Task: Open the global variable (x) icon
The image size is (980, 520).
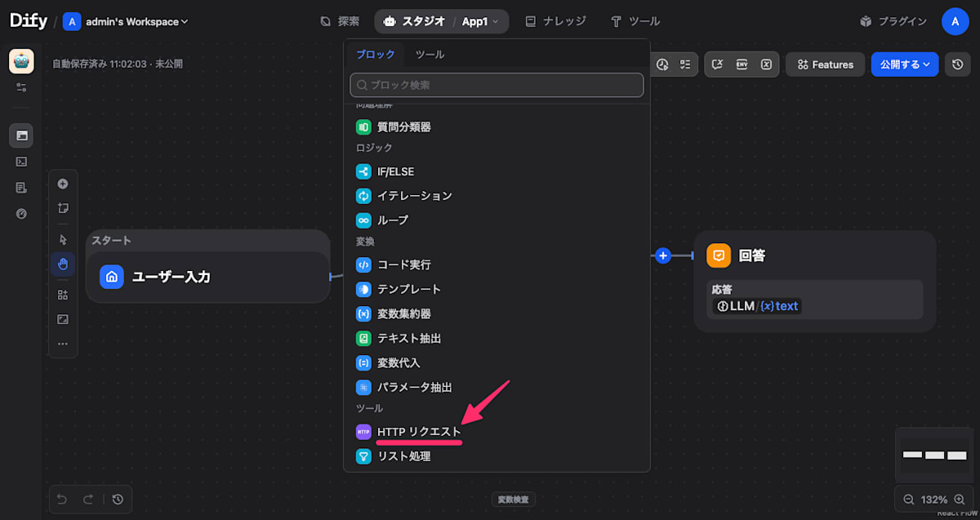Action: point(766,64)
